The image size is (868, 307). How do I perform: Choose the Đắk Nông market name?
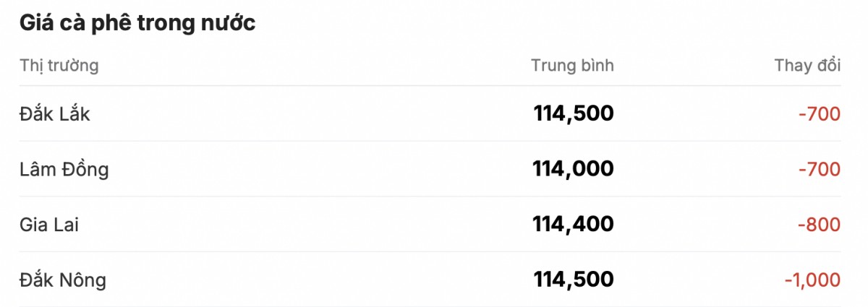click(x=63, y=280)
